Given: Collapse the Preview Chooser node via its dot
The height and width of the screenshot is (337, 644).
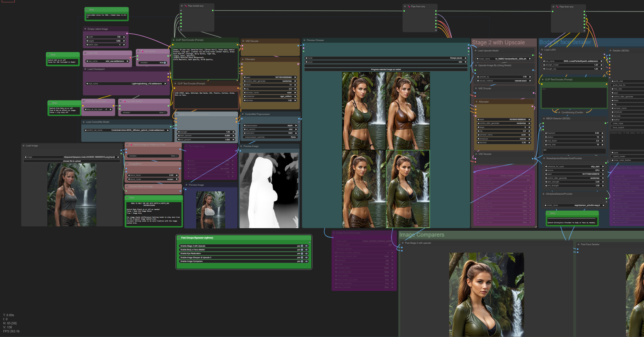Looking at the screenshot, I should (305, 40).
